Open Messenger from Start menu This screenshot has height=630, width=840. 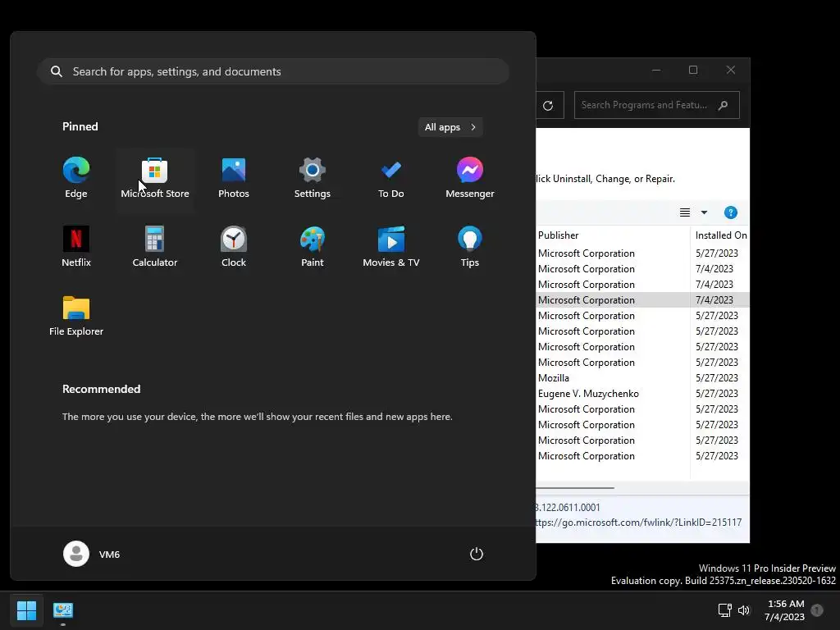470,178
